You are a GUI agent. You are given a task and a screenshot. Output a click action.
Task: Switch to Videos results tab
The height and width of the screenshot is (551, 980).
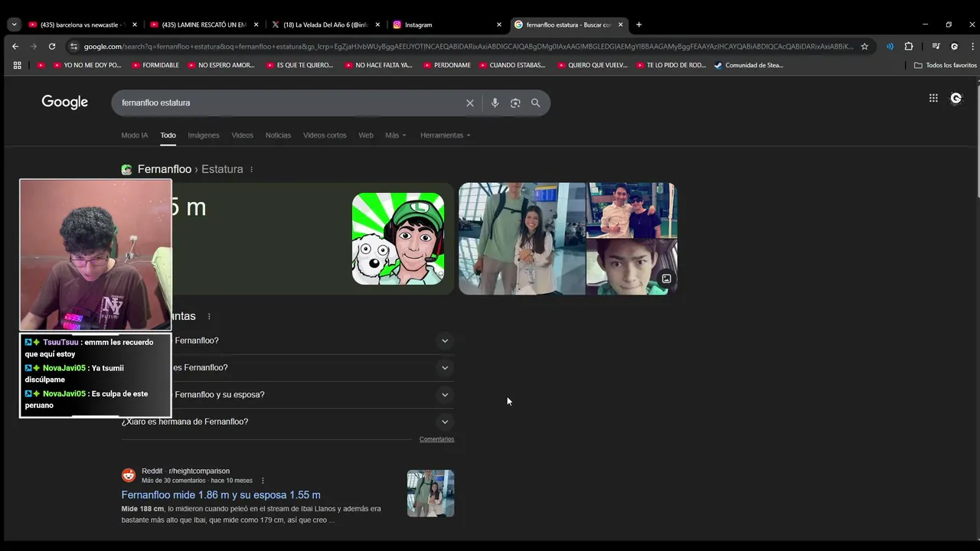click(242, 135)
